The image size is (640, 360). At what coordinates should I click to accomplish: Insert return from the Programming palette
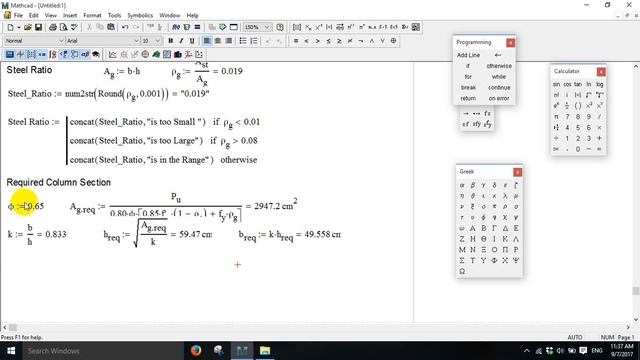pyautogui.click(x=468, y=98)
